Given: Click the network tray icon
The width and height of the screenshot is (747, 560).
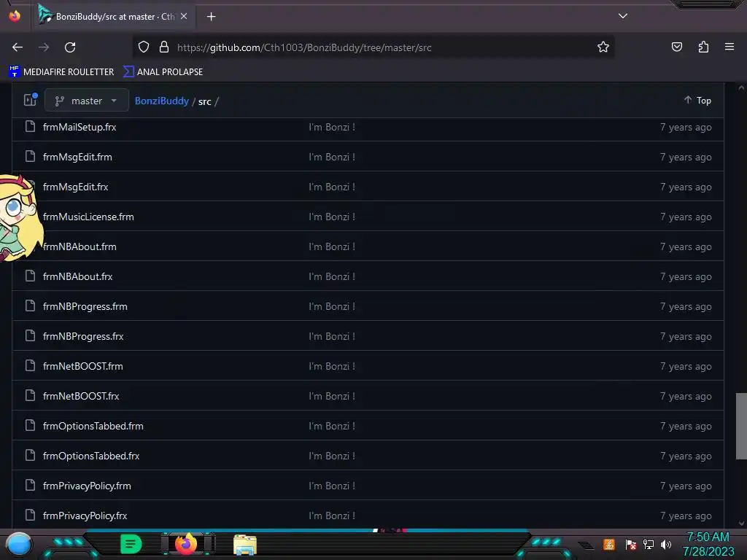Looking at the screenshot, I should [649, 544].
